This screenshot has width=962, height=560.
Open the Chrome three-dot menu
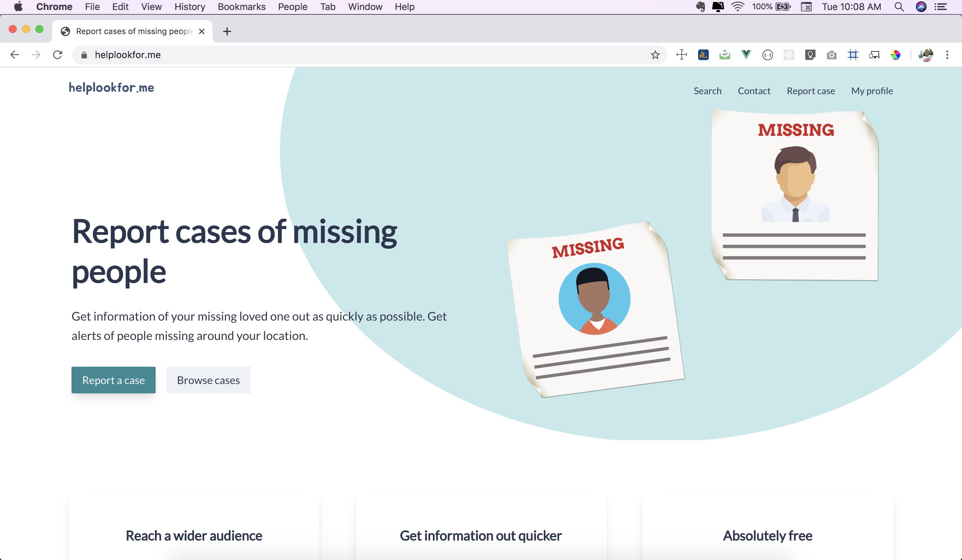click(947, 55)
